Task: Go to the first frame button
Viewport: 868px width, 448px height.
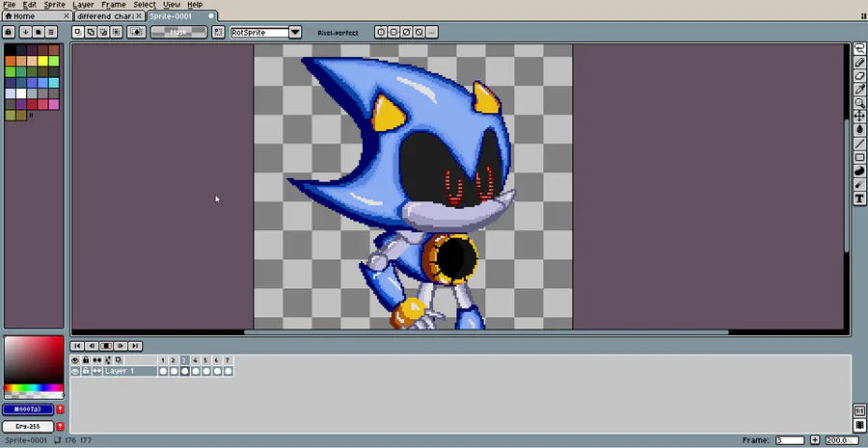Action: (x=77, y=346)
